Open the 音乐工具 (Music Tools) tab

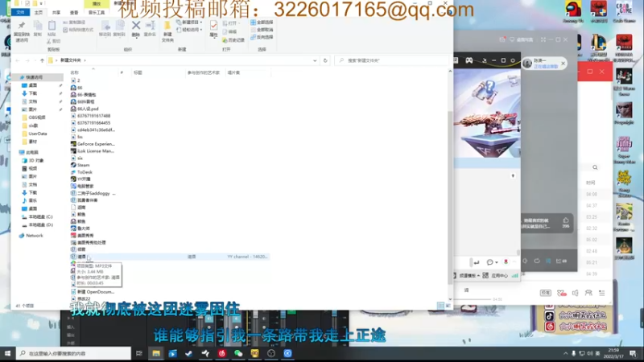point(97,12)
